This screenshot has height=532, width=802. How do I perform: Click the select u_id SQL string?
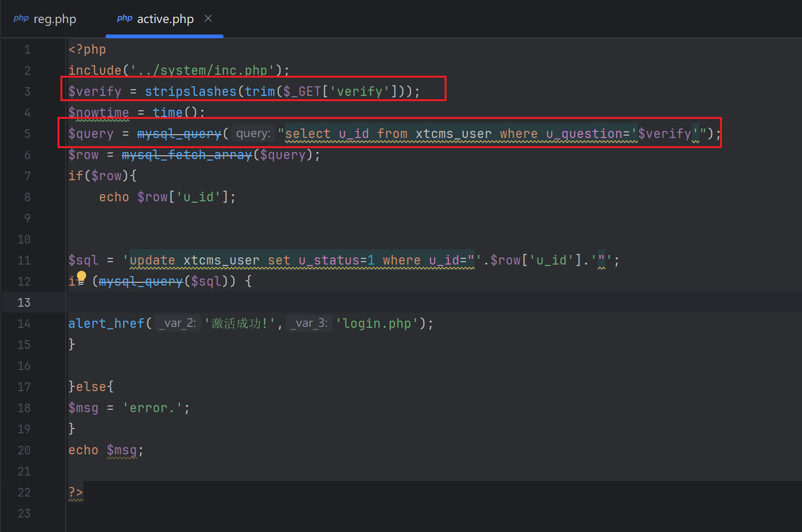492,134
